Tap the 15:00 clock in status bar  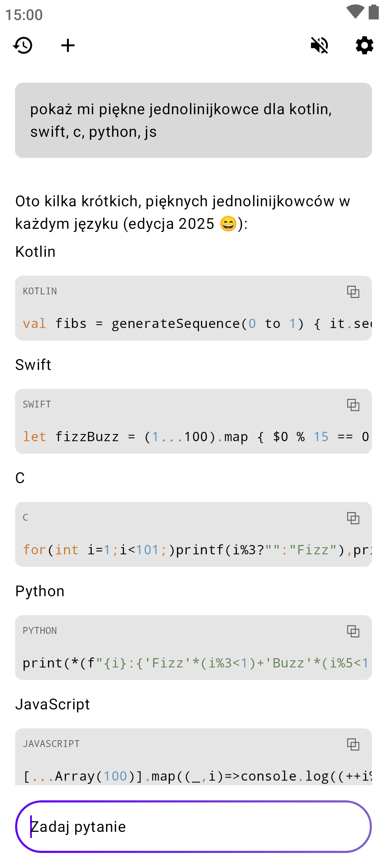click(x=24, y=15)
